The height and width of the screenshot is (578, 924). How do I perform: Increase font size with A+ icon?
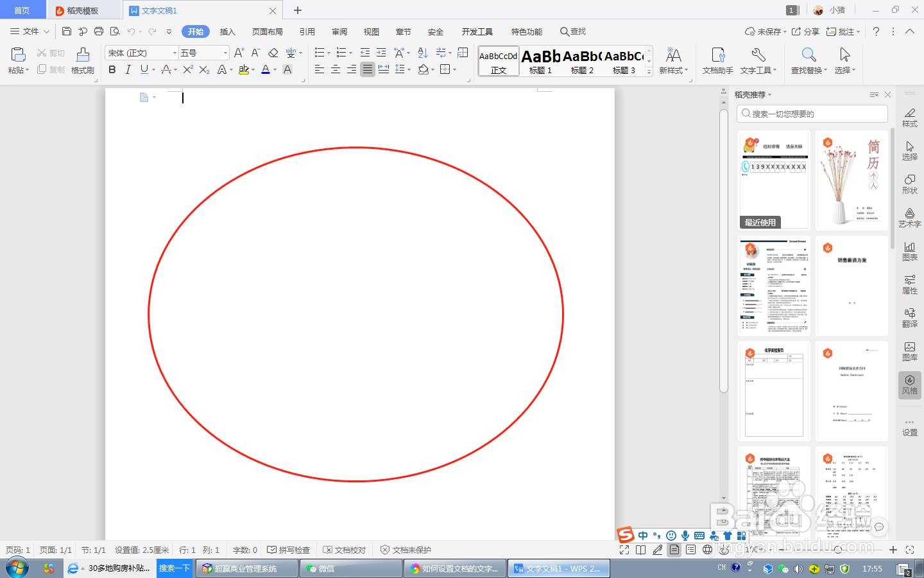(x=239, y=53)
